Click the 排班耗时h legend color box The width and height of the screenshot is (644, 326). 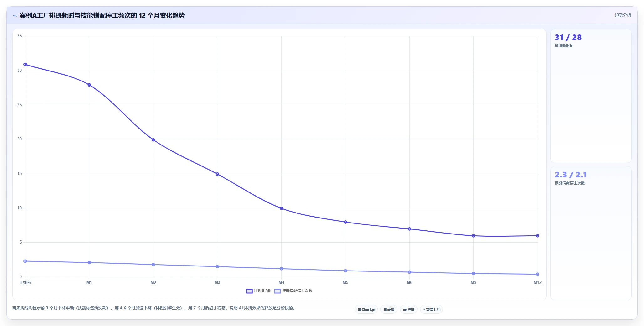coord(249,291)
